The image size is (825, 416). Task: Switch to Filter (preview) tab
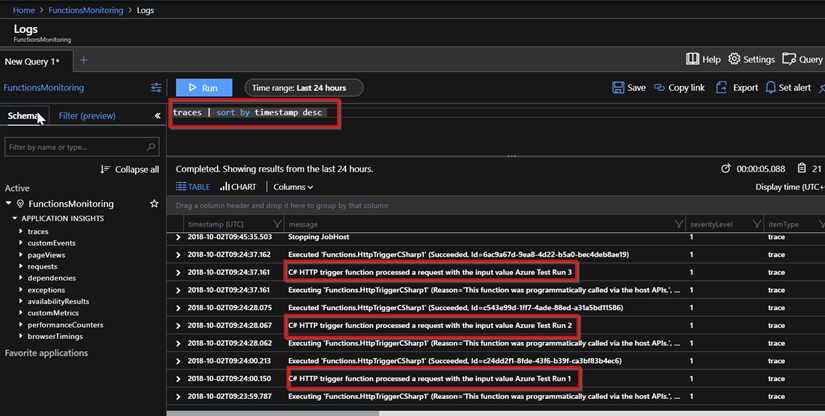pyautogui.click(x=87, y=116)
